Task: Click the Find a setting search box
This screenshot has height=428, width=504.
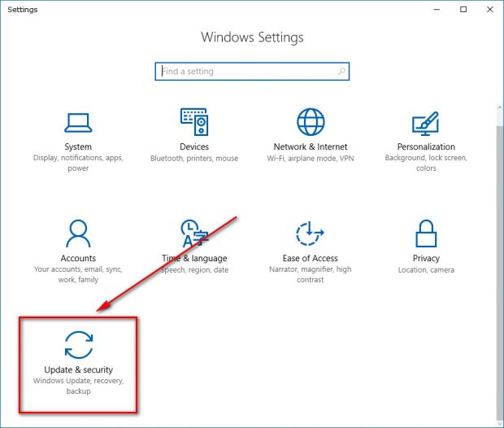Action: [x=252, y=71]
